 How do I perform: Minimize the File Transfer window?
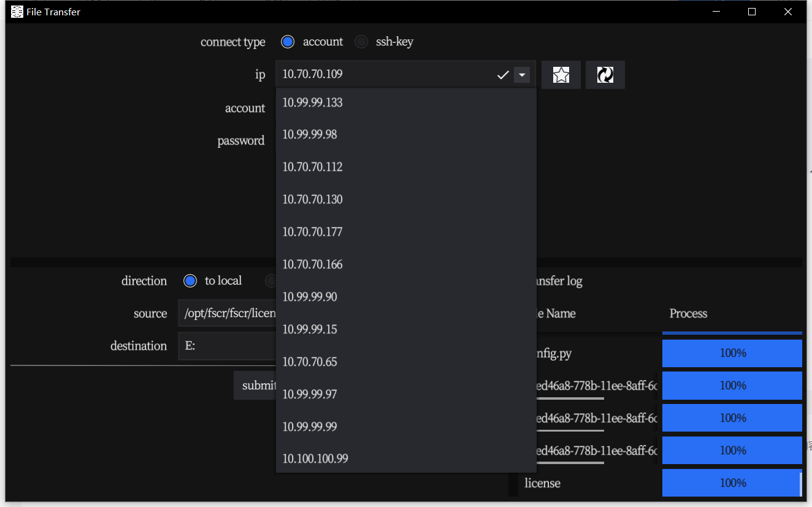tap(716, 12)
